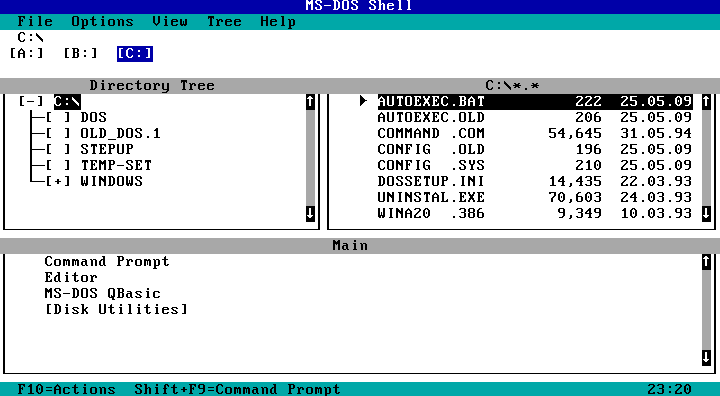The image size is (720, 396).
Task: Click the Main panel title bar
Action: click(360, 245)
